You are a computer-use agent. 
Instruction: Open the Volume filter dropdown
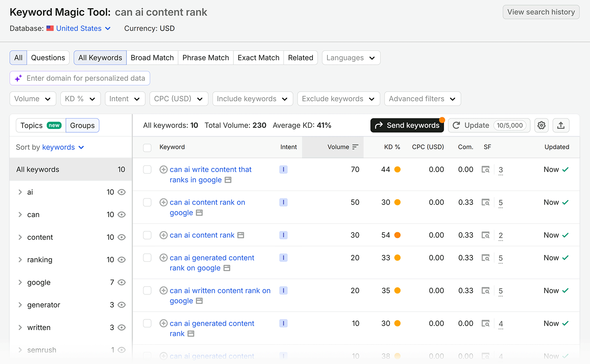pos(33,99)
